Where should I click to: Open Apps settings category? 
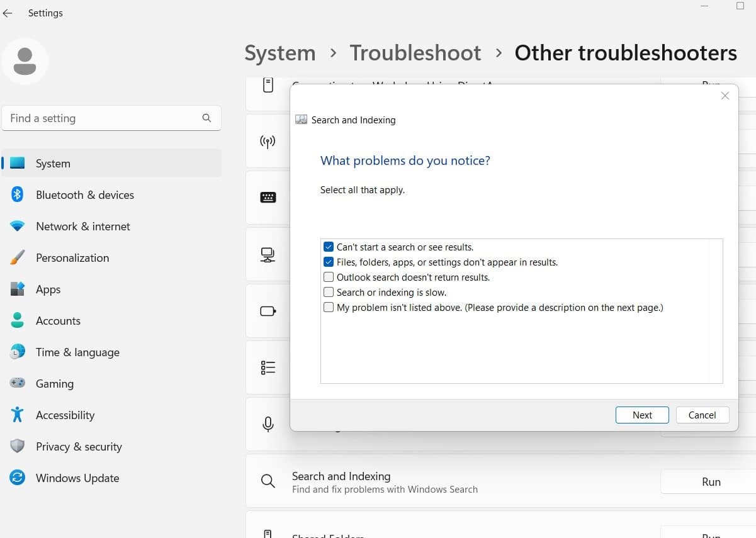[112, 289]
